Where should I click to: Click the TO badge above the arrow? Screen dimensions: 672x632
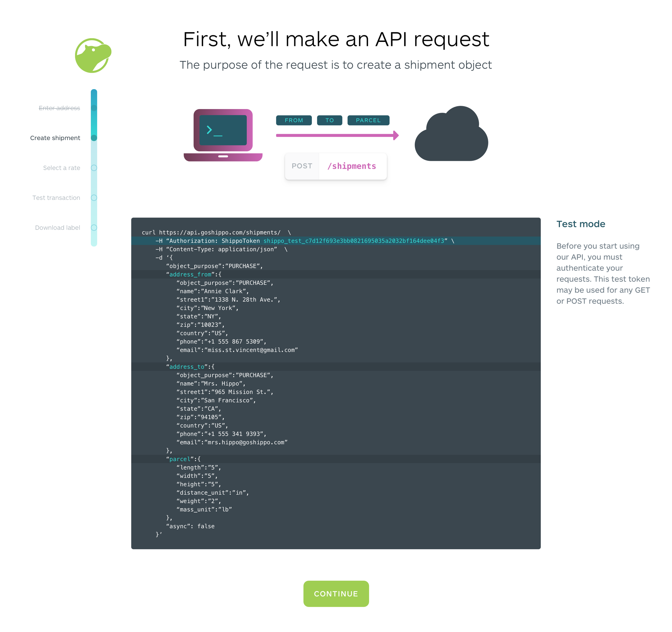coord(329,120)
